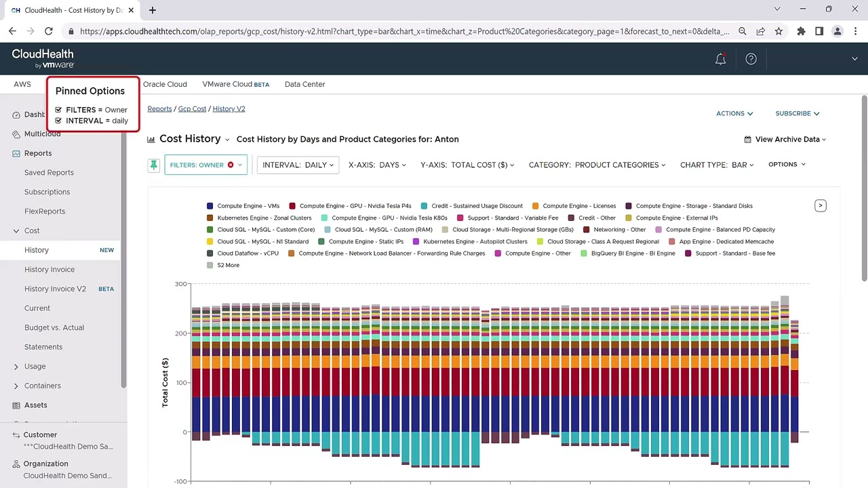
Task: Show the 52 More legend entries
Action: pos(223,265)
